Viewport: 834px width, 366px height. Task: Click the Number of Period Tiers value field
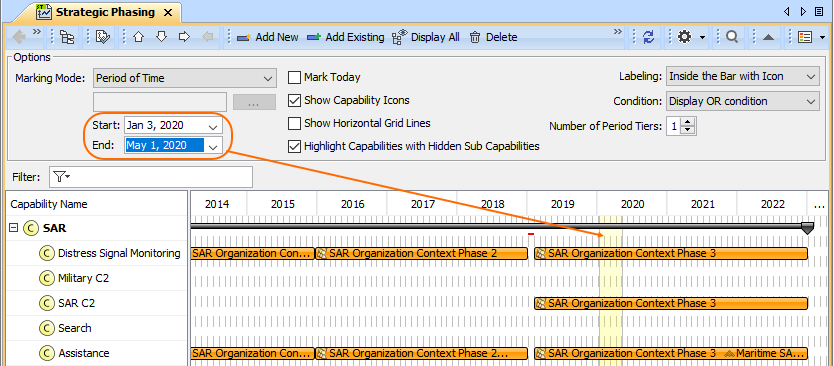pos(674,127)
